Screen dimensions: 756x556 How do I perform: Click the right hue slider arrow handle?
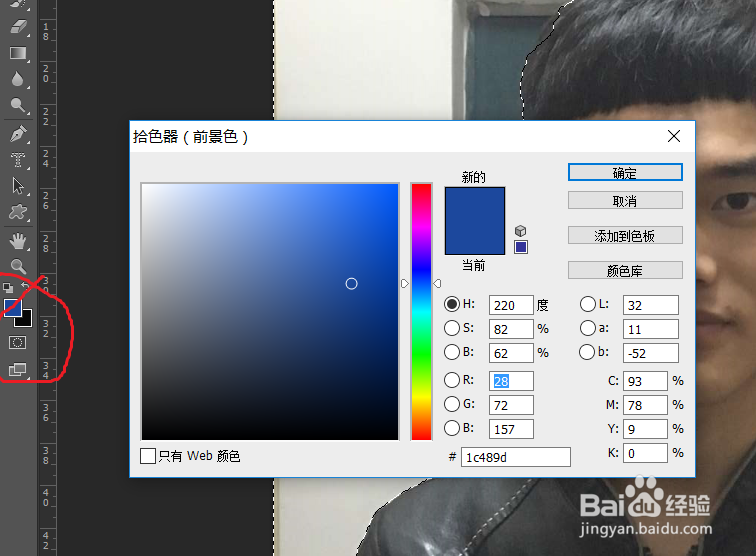tap(437, 284)
